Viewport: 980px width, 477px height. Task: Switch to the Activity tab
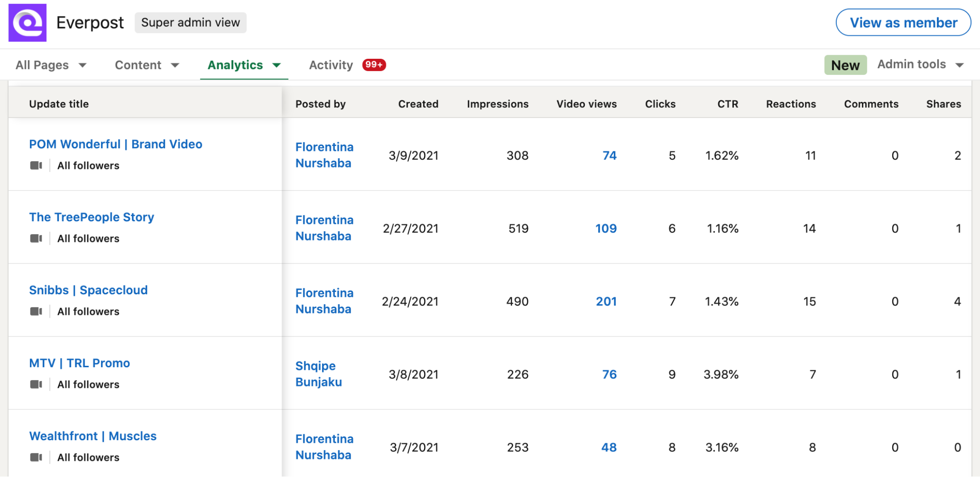(331, 65)
